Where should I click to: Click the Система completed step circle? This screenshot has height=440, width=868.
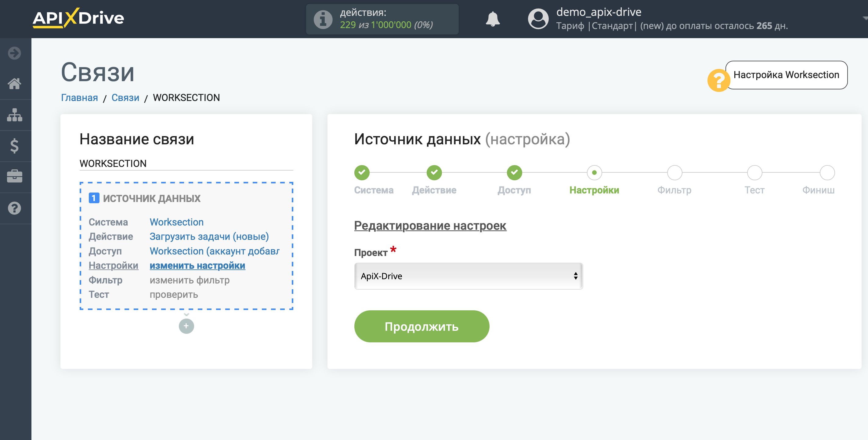click(x=362, y=172)
